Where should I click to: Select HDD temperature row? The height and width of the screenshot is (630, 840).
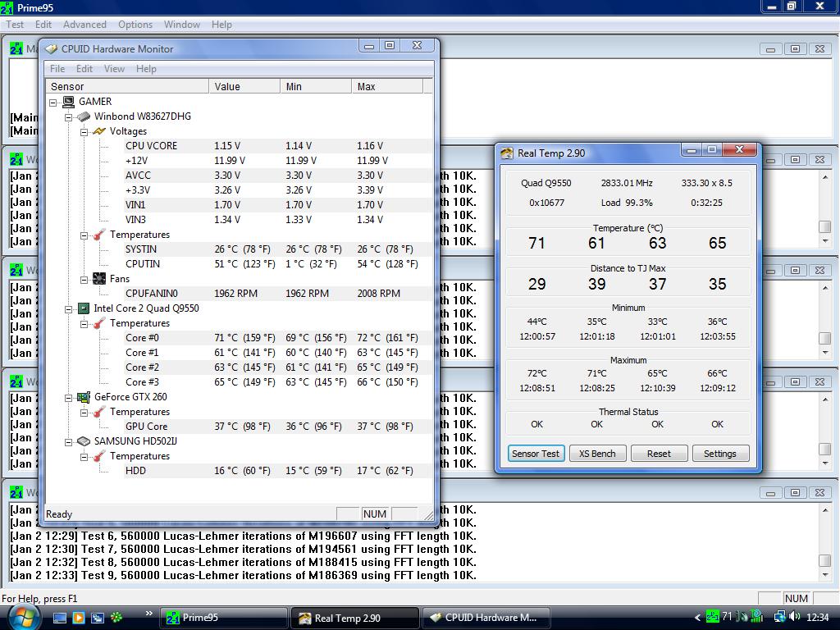click(x=277, y=471)
